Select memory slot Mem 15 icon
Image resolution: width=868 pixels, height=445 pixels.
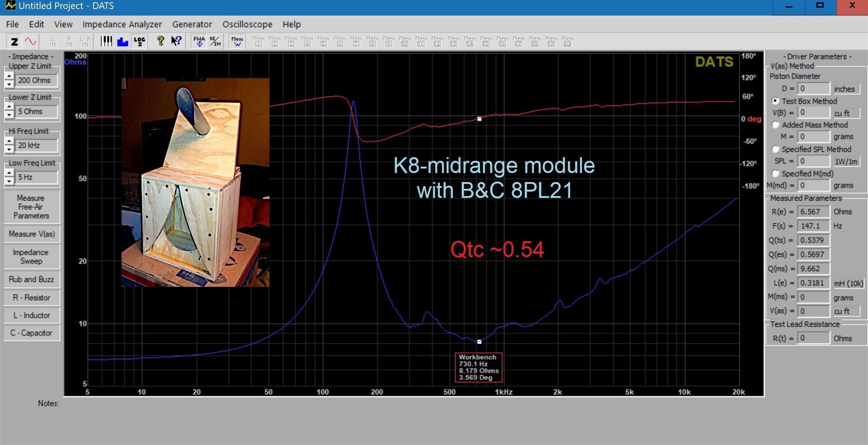pos(486,42)
